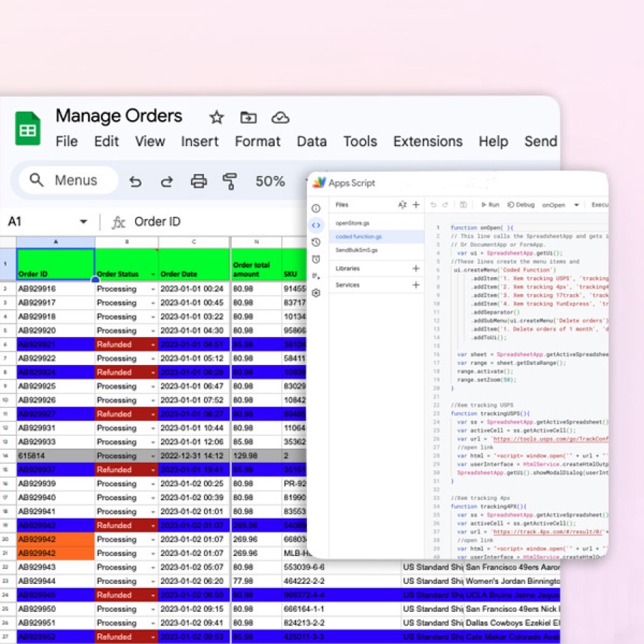
Task: Open status dropdown for order AB929921
Action: (x=153, y=345)
